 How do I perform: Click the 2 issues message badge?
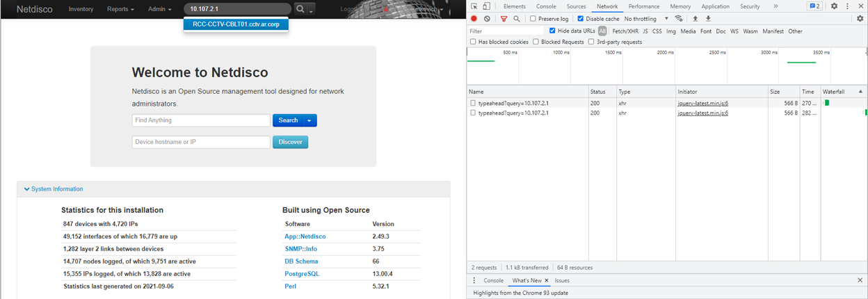coord(814,6)
